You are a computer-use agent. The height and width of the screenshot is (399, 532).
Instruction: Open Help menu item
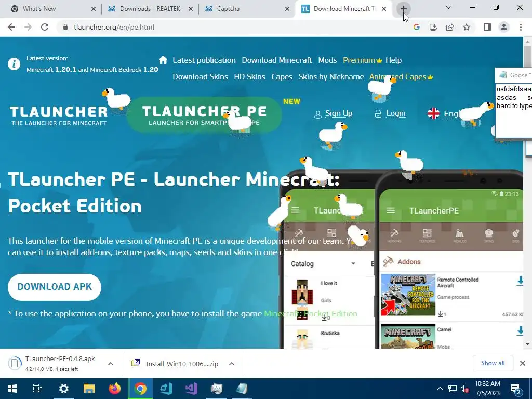[x=394, y=60]
